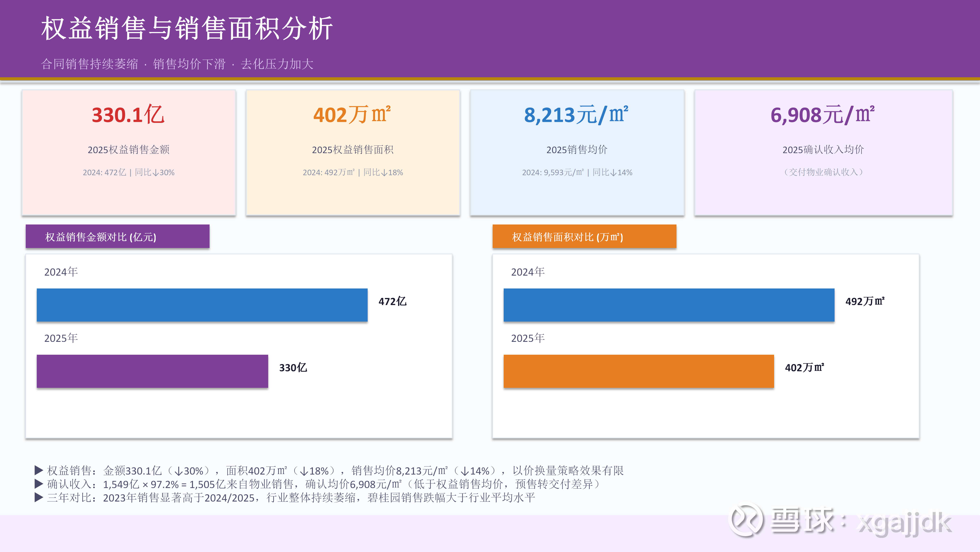Click the first bullet arrow for 权益销售
Image resolution: width=980 pixels, height=552 pixels.
click(38, 470)
